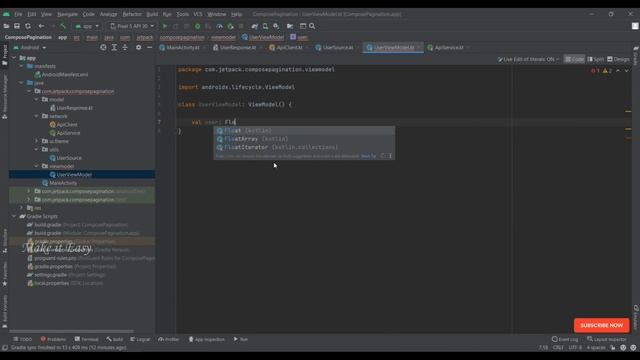This screenshot has height=360, width=640.
Task: Toggle Live Edit of literals setting
Action: 528,59
